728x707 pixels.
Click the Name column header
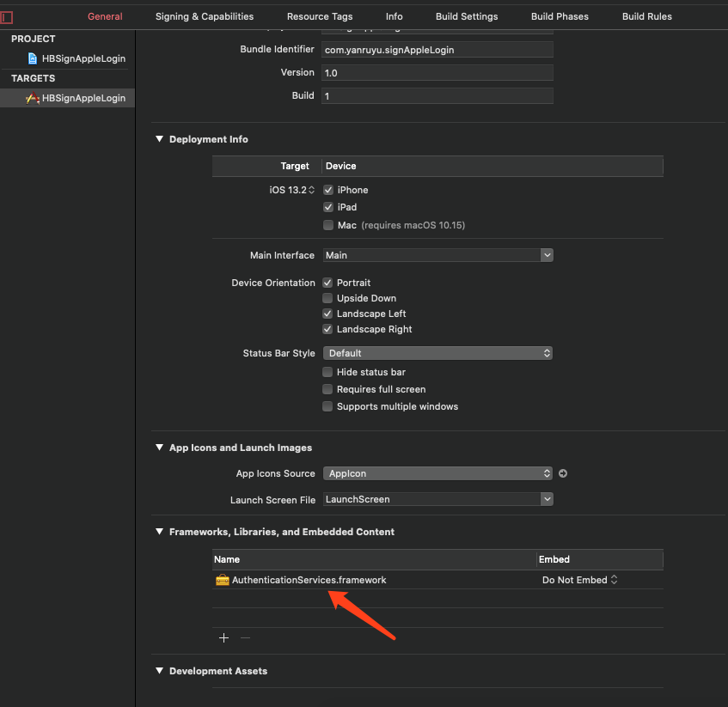click(227, 559)
